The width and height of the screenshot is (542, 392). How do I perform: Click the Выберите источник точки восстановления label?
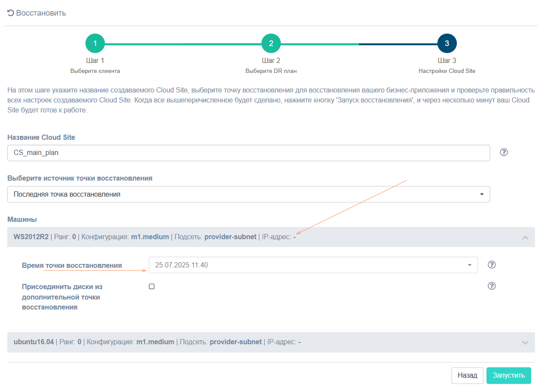[80, 178]
